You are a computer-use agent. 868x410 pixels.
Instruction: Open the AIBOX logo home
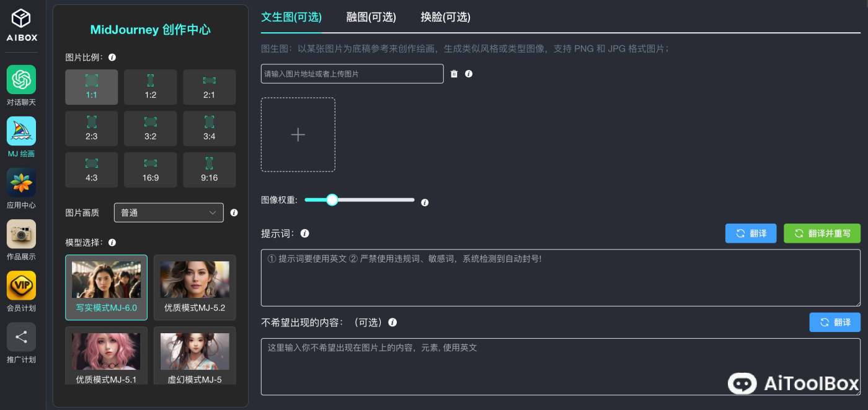(22, 25)
